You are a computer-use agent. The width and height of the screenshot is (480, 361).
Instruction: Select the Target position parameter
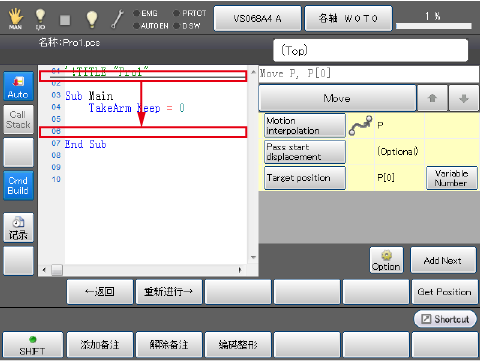305,178
